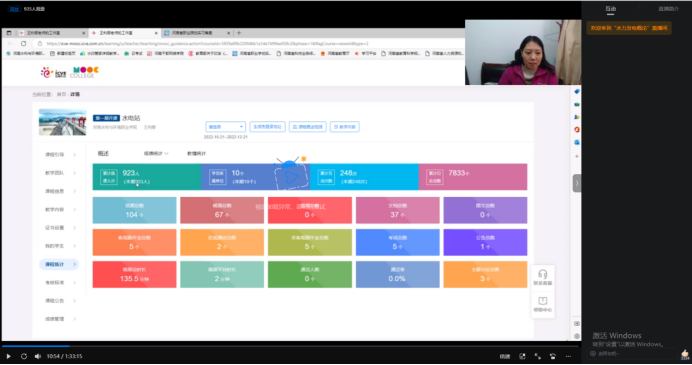Screen dimensions: 692x365
Task: Click the replay icon beside the play button
Action: [24, 356]
